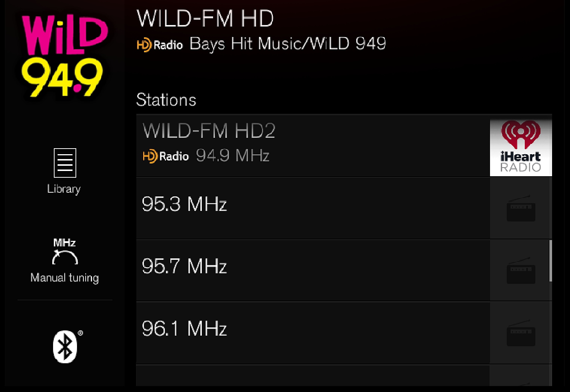Image resolution: width=570 pixels, height=392 pixels.
Task: Select the 95.3 MHz station row
Action: (313, 208)
